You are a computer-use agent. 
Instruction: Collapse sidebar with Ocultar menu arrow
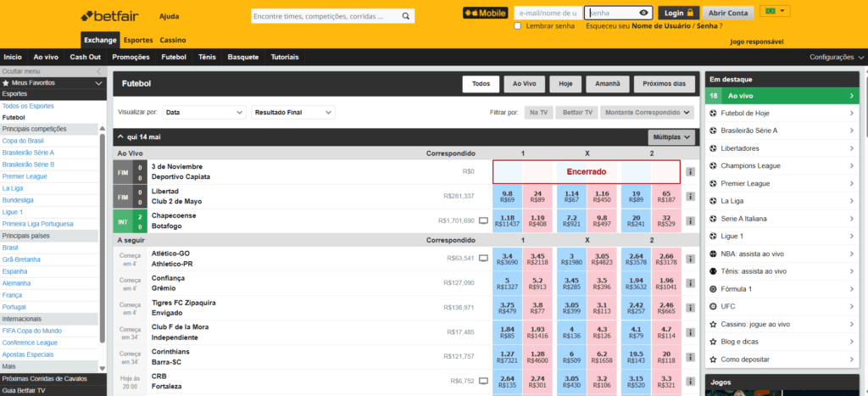coord(98,71)
